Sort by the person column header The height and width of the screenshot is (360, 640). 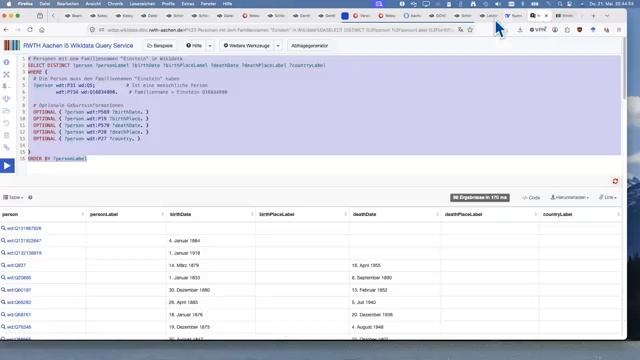coord(42,214)
